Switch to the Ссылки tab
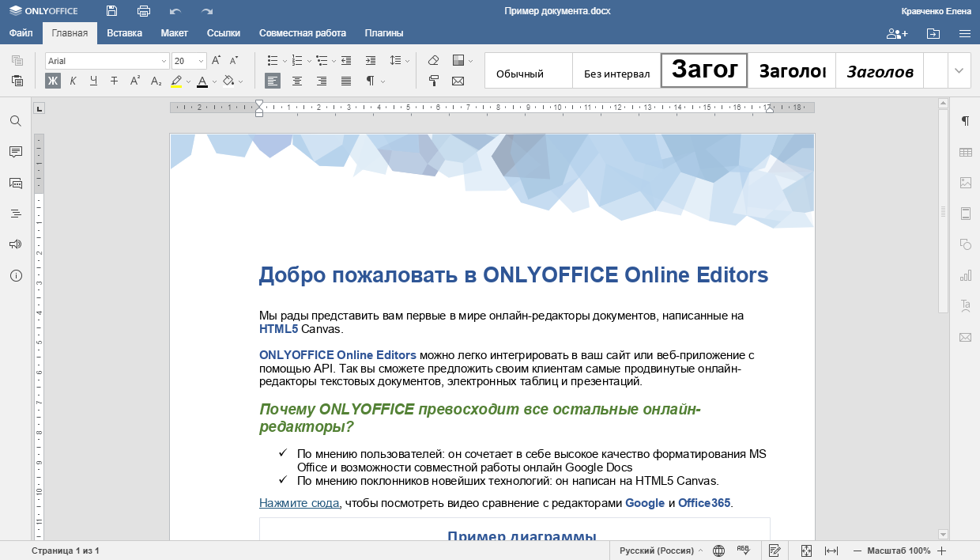The height and width of the screenshot is (560, 980). click(224, 33)
